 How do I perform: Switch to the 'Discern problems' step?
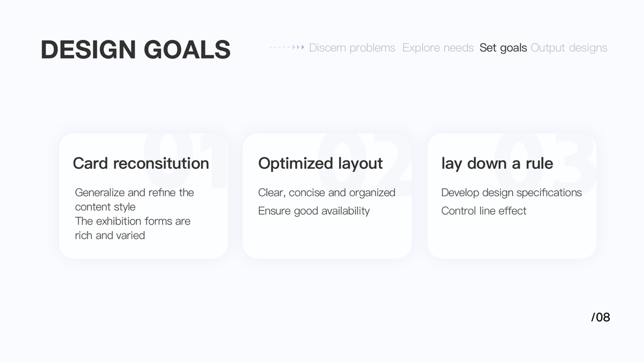[x=352, y=48]
